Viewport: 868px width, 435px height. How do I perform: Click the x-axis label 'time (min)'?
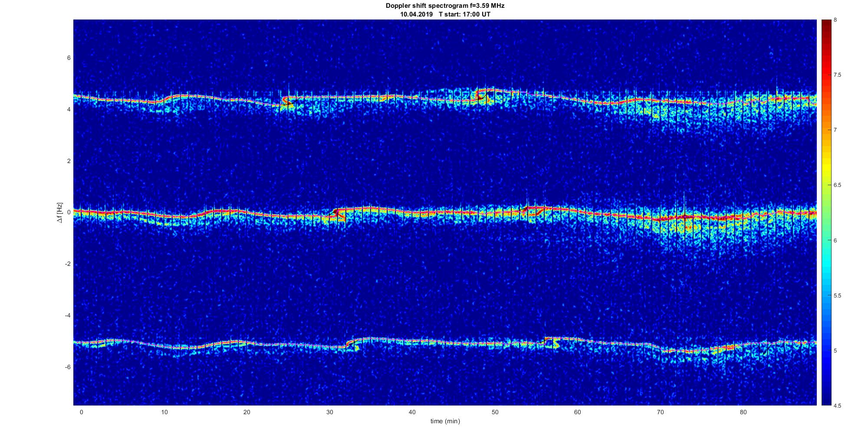pyautogui.click(x=445, y=421)
